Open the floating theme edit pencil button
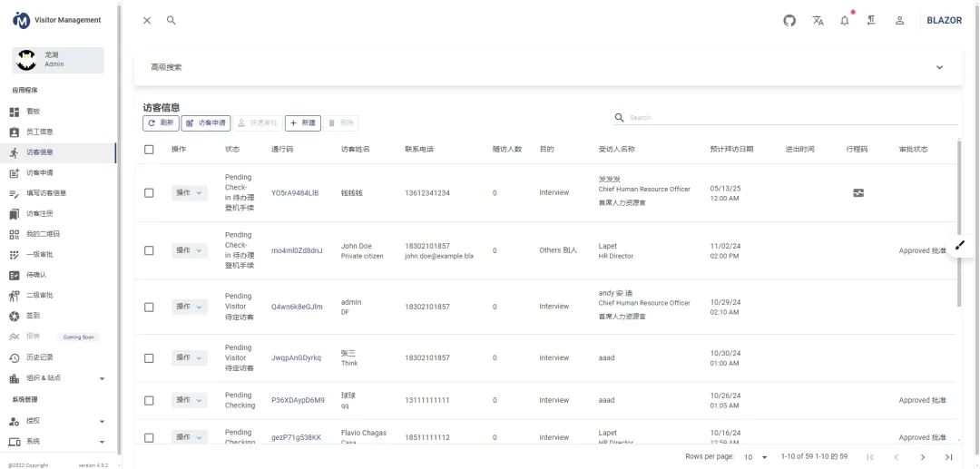The height and width of the screenshot is (469, 980). [961, 245]
